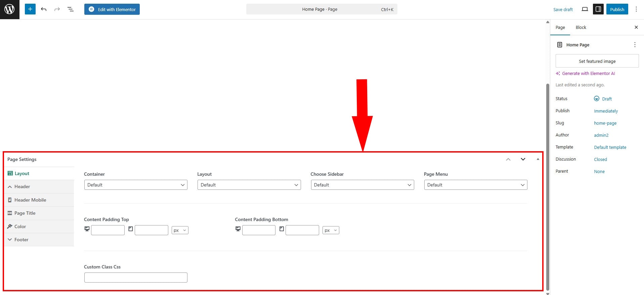Click the WordPress logo icon
The width and height of the screenshot is (644, 295).
tap(9, 9)
